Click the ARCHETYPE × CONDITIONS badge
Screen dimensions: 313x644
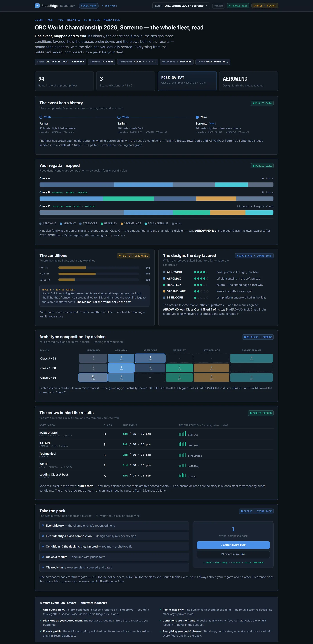pyautogui.click(x=254, y=256)
